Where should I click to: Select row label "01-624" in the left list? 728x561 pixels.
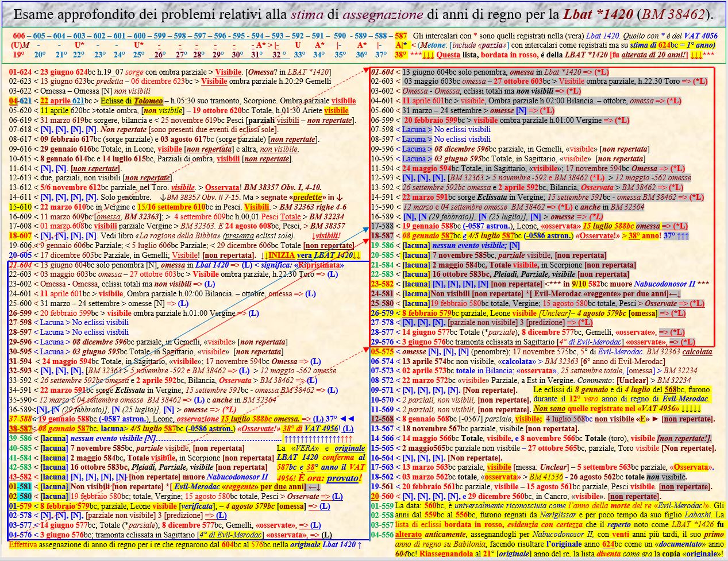21,72
